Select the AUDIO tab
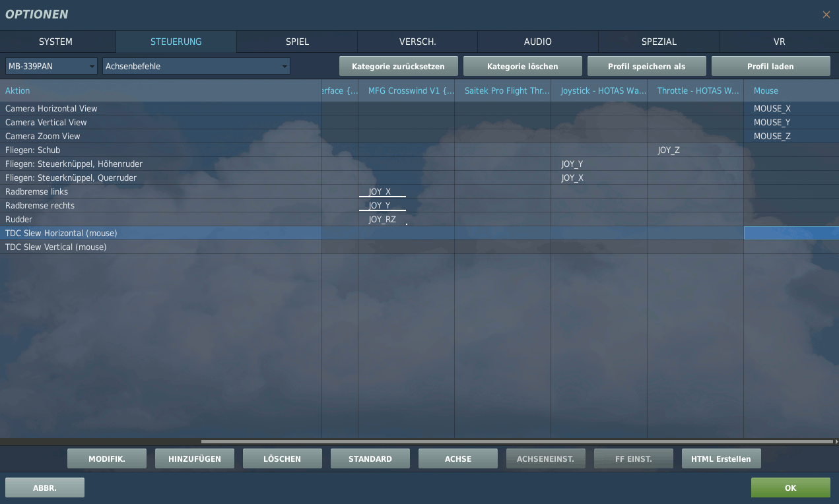The height and width of the screenshot is (504, 839). point(537,42)
